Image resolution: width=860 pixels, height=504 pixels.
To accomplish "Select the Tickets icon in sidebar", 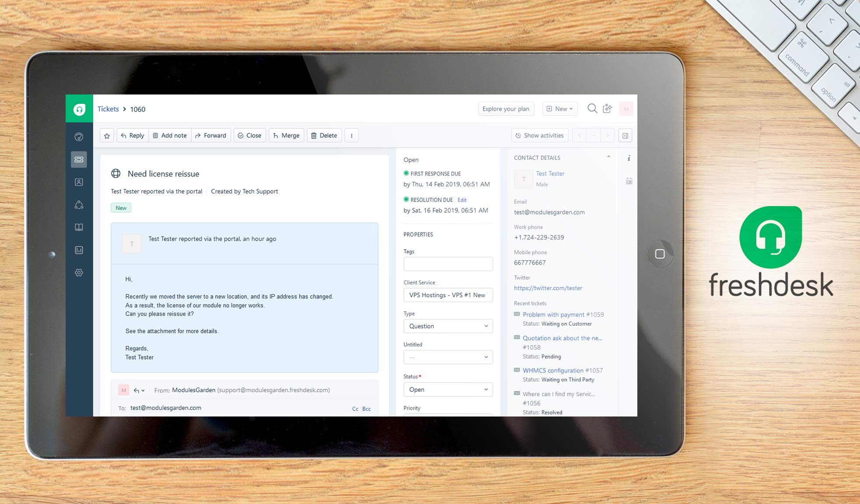I will [79, 159].
